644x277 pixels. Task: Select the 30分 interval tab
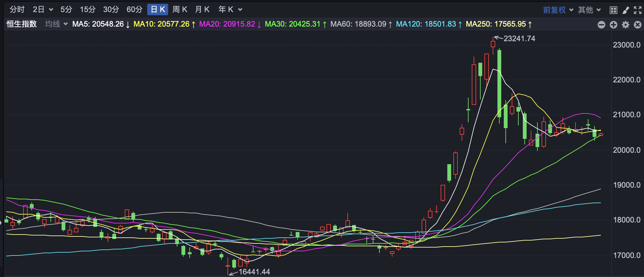pyautogui.click(x=111, y=10)
